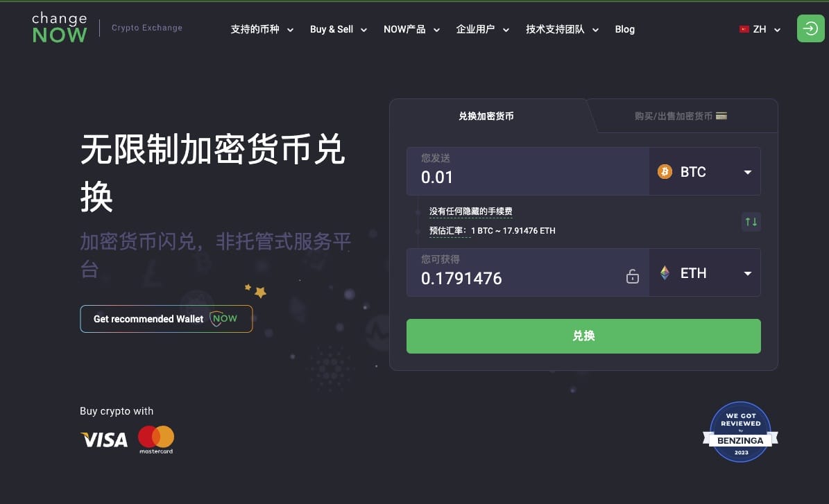Click the green login arrow icon

coord(810,28)
